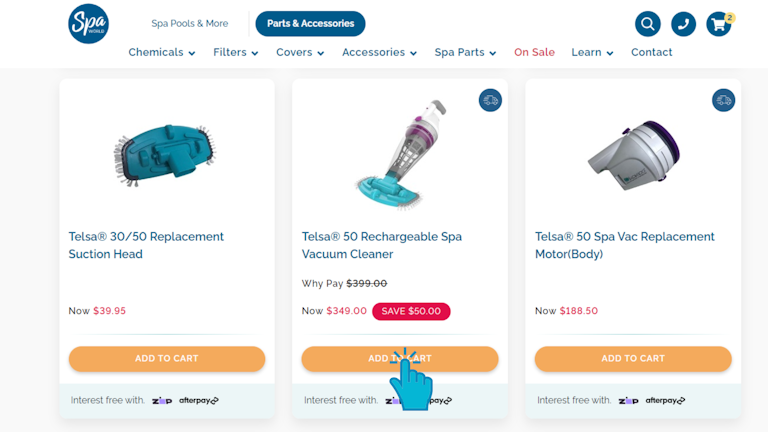The width and height of the screenshot is (768, 432).
Task: Click Zip logo under Suction Head
Action: [x=162, y=401]
